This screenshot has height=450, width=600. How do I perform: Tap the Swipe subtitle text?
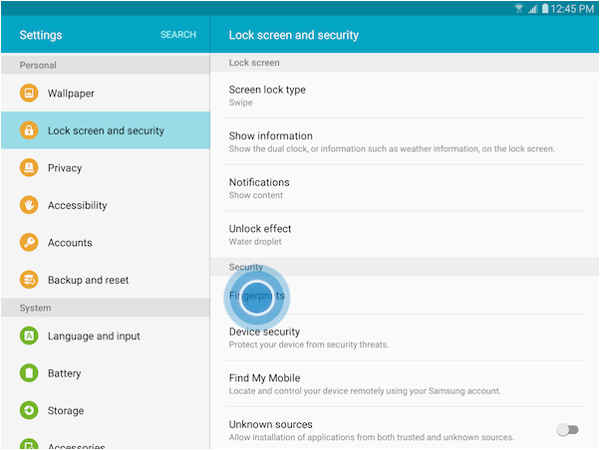(x=241, y=102)
